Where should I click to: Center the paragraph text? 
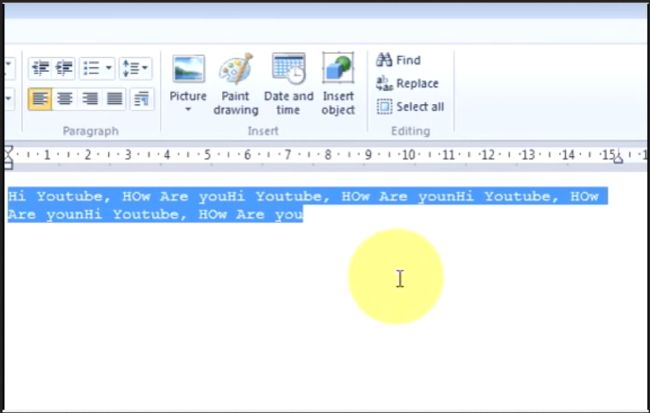[64, 99]
